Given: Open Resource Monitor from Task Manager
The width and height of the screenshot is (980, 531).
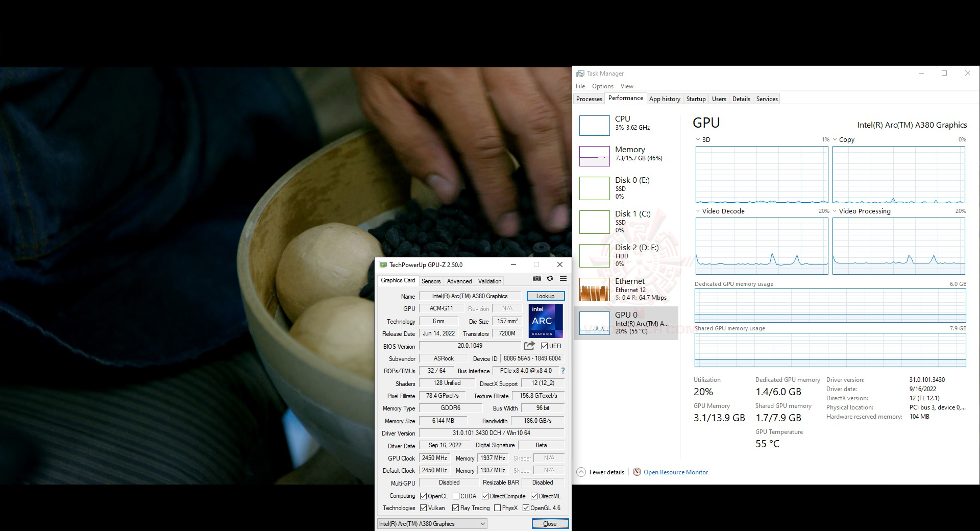Looking at the screenshot, I should coord(675,472).
